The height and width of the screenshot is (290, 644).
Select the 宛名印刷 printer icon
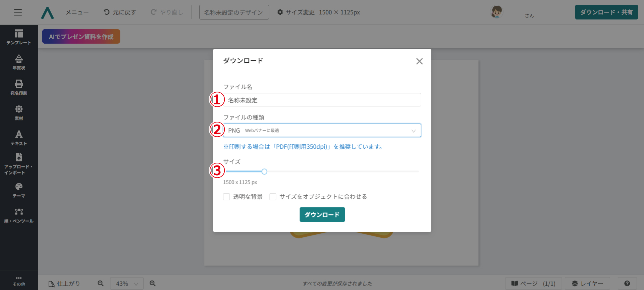[x=19, y=87]
